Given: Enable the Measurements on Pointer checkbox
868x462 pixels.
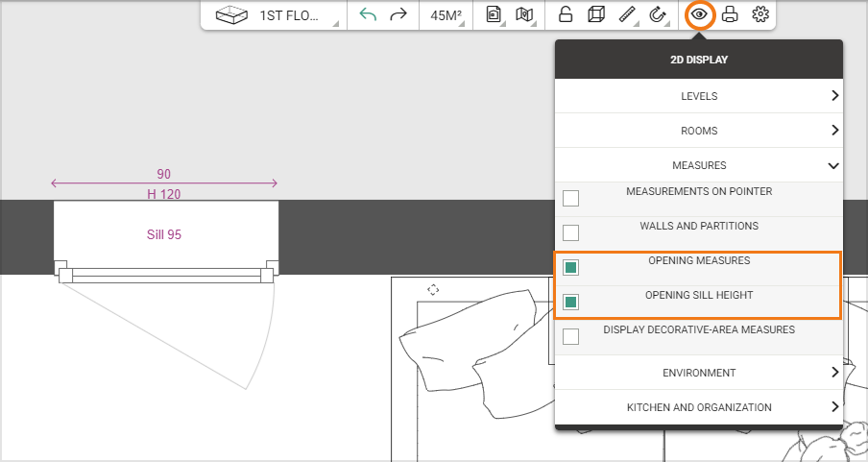Looking at the screenshot, I should click(x=571, y=199).
